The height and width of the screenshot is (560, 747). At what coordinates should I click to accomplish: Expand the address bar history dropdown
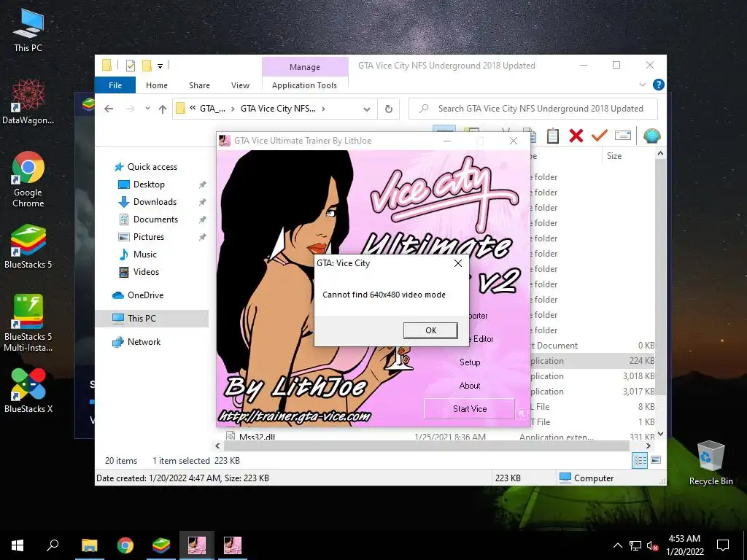366,109
